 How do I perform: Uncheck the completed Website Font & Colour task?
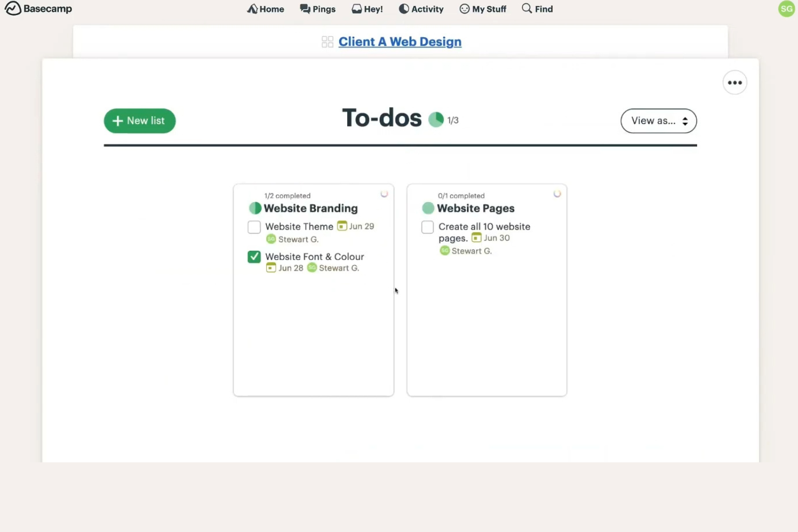tap(254, 257)
